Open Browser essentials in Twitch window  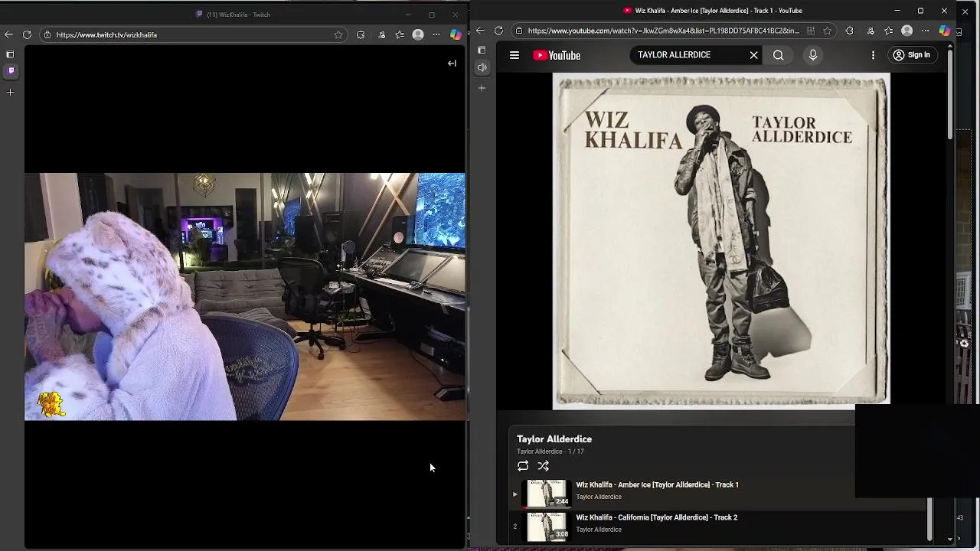click(381, 34)
